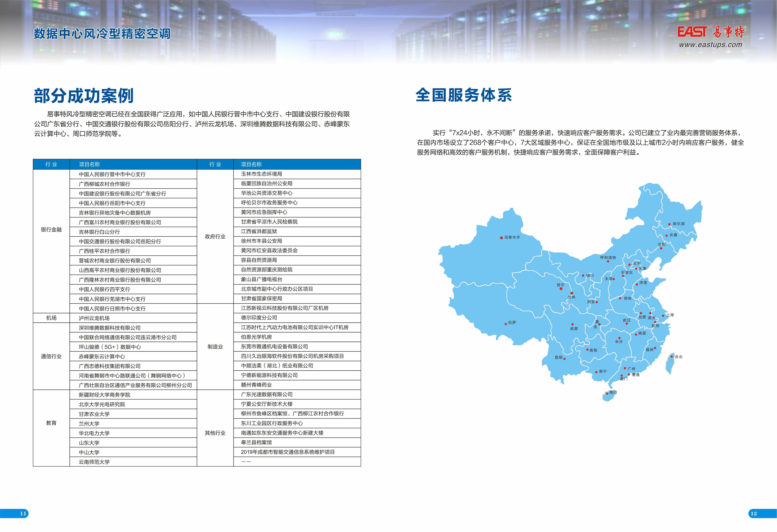Select table row 2019年成都市智能交通信息系统维护项目
Viewport: 777px width, 532px height.
pos(297,452)
